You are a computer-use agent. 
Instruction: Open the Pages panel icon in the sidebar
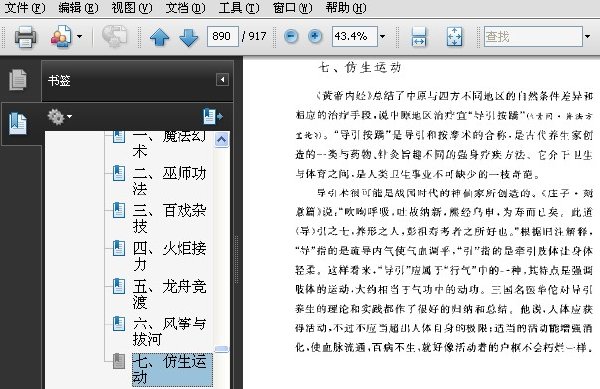point(18,80)
